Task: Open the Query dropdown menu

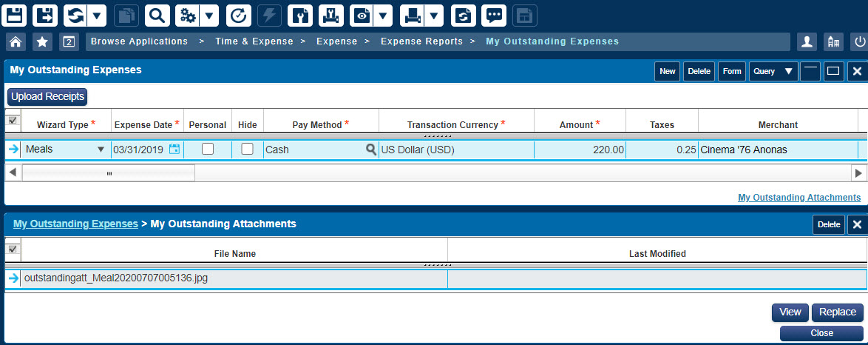Action: pyautogui.click(x=773, y=71)
